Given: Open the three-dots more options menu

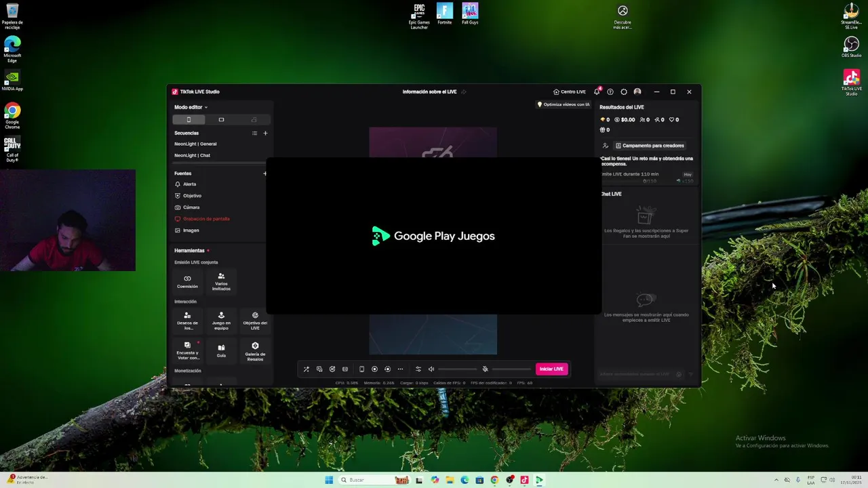Looking at the screenshot, I should pos(400,369).
